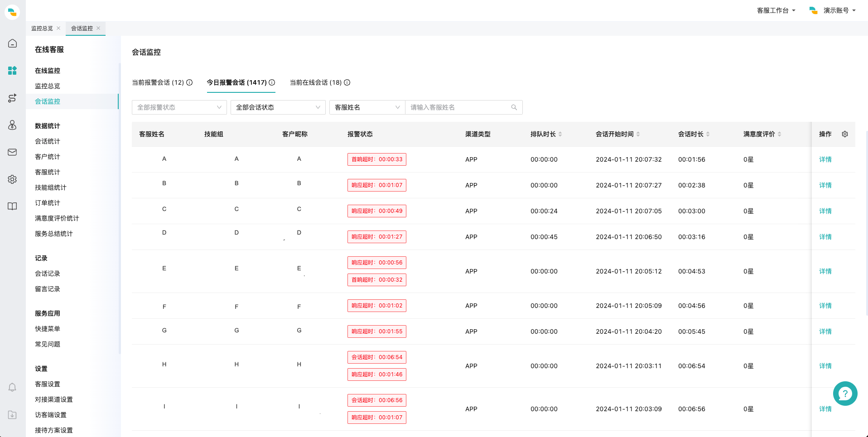The height and width of the screenshot is (437, 868).
Task: Open 会话记录 in sidebar
Action: coord(48,274)
